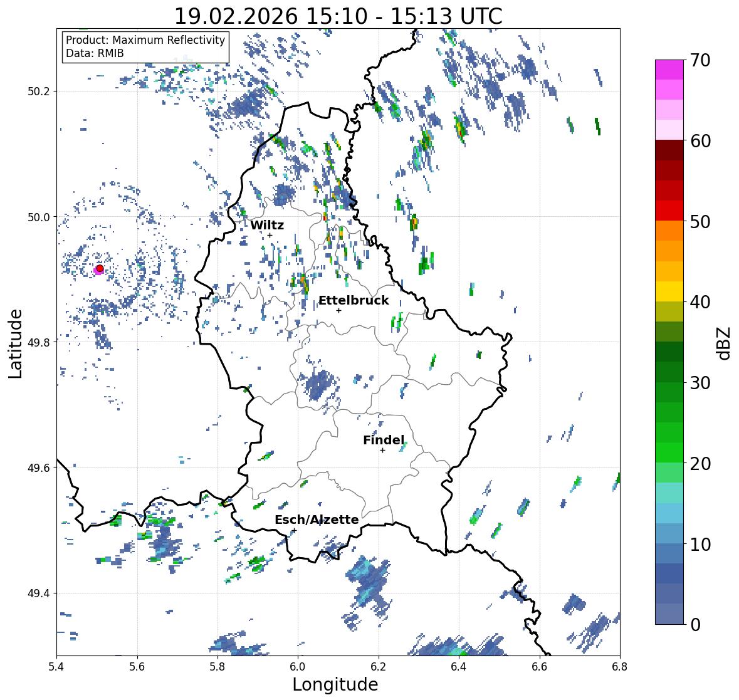Click the magenta top swatch of the colorbar
739x700 pixels.
669,70
